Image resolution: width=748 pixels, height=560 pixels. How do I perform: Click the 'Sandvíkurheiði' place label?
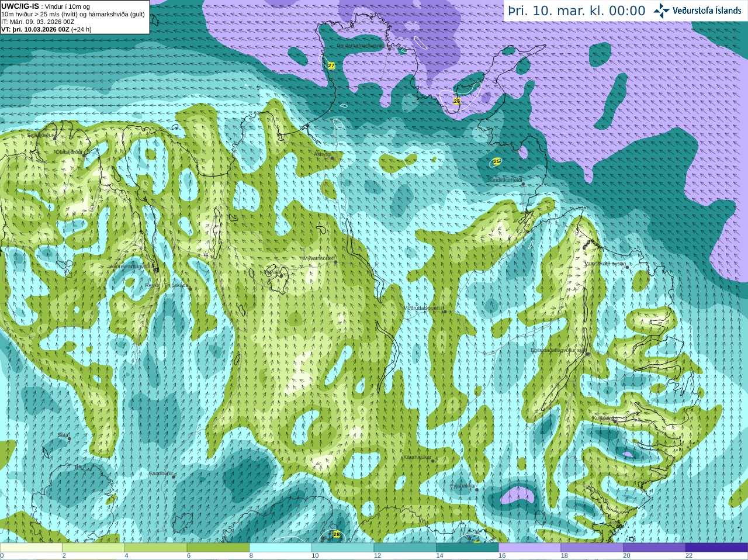pos(505,181)
